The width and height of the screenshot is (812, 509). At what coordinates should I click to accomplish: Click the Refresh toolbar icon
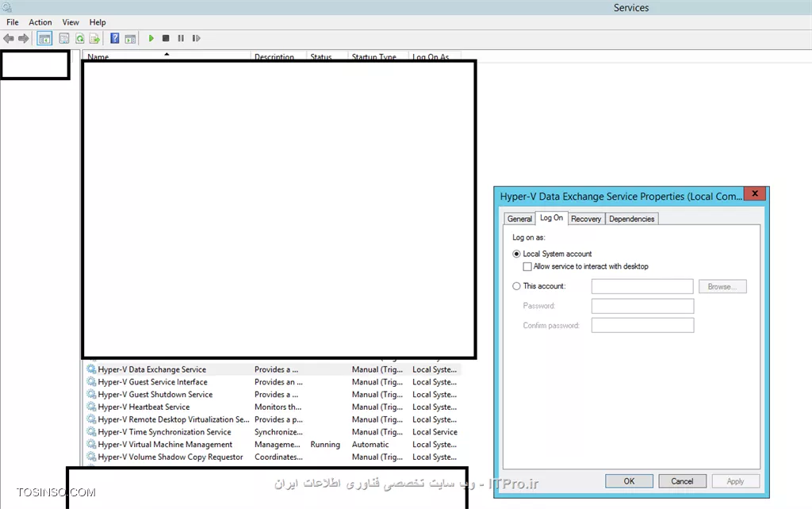pyautogui.click(x=80, y=38)
